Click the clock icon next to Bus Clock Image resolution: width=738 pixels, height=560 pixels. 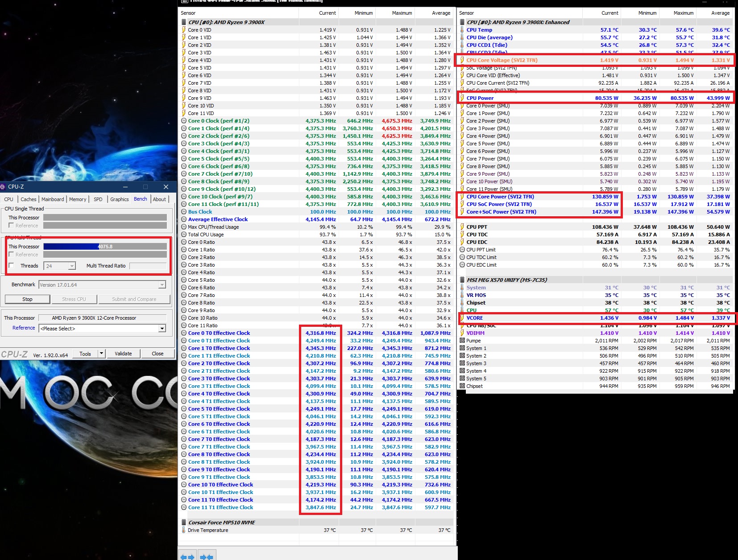pos(184,212)
